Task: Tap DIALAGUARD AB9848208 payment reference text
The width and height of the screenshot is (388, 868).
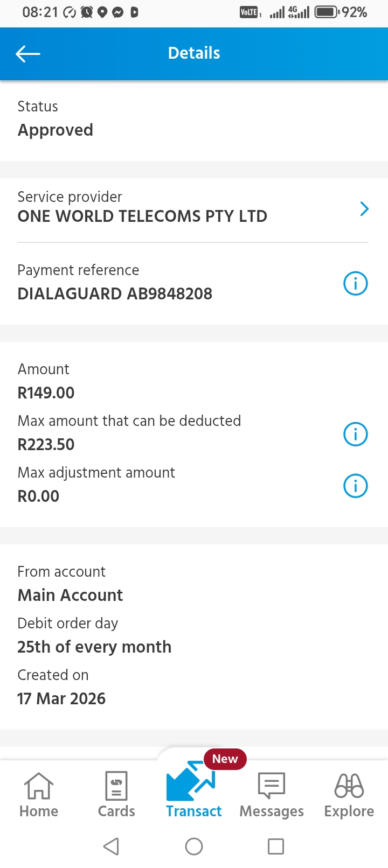Action: [115, 293]
